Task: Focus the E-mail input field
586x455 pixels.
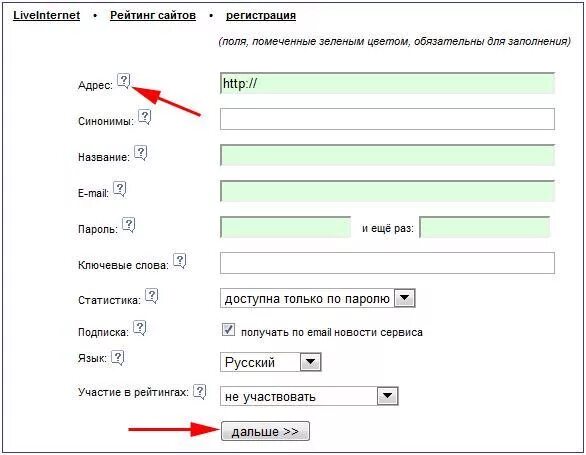Action: [x=387, y=191]
